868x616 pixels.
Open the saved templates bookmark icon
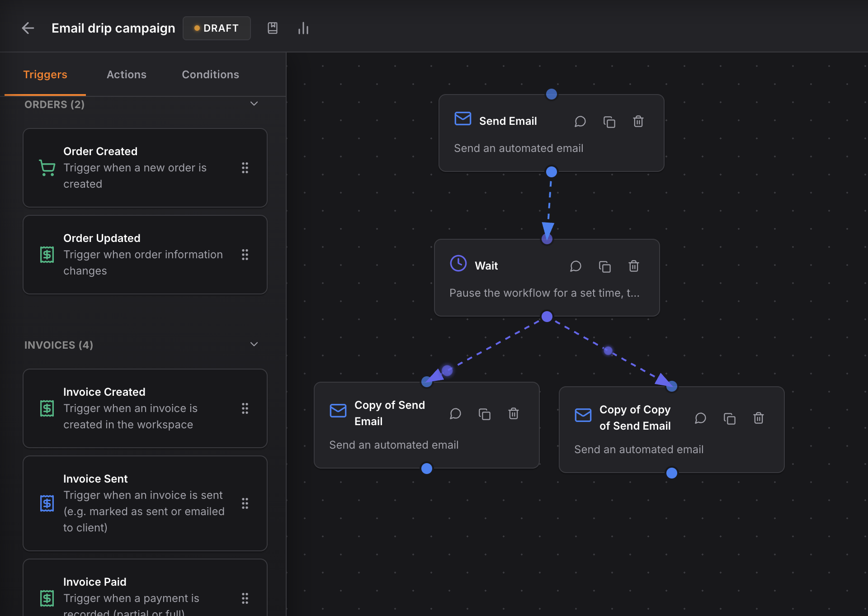pyautogui.click(x=273, y=28)
